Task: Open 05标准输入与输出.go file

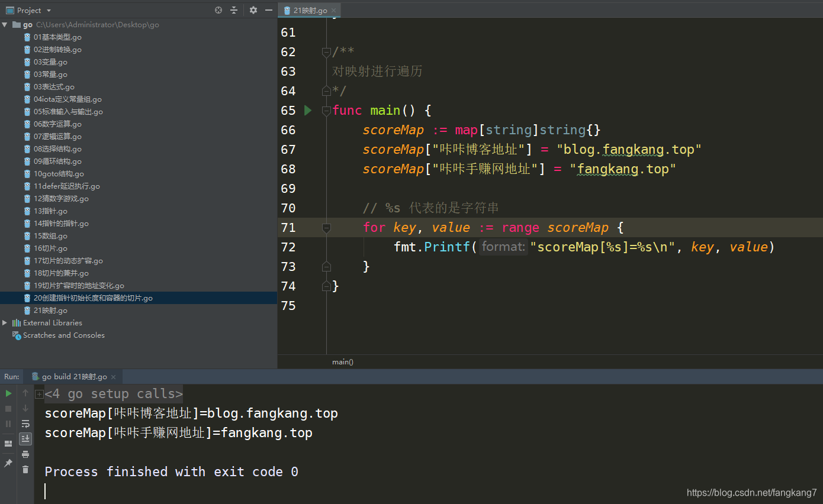Action: coord(68,112)
